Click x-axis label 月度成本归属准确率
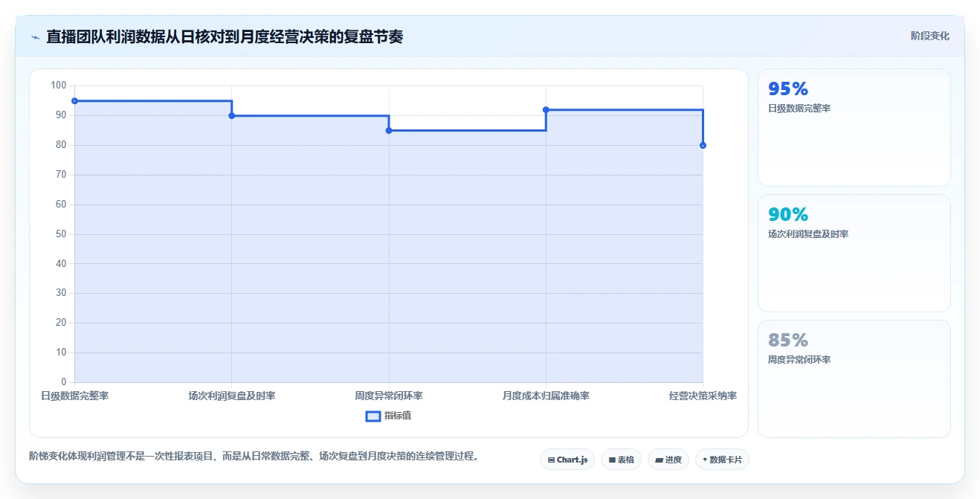The height and width of the screenshot is (499, 980). (x=546, y=396)
